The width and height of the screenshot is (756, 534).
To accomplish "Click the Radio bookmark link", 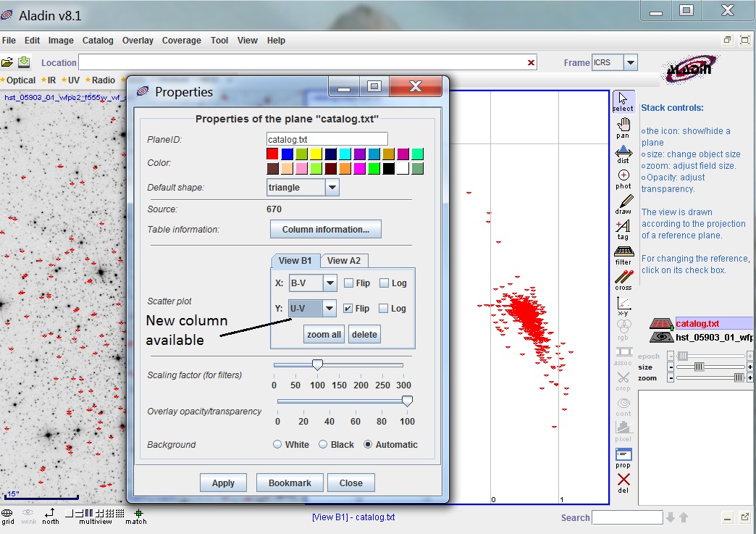I will 104,80.
